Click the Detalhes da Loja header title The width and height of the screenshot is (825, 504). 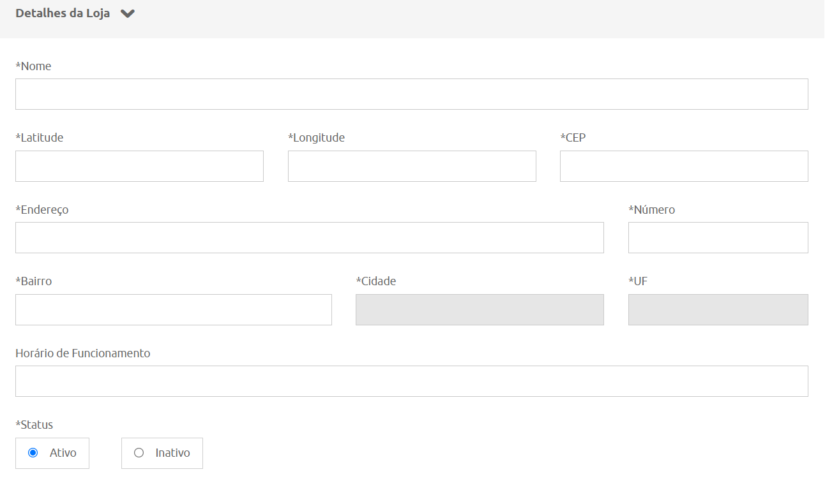63,13
